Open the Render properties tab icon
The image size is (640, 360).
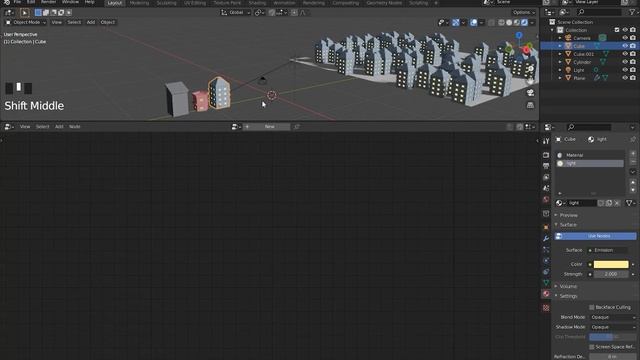(546, 155)
